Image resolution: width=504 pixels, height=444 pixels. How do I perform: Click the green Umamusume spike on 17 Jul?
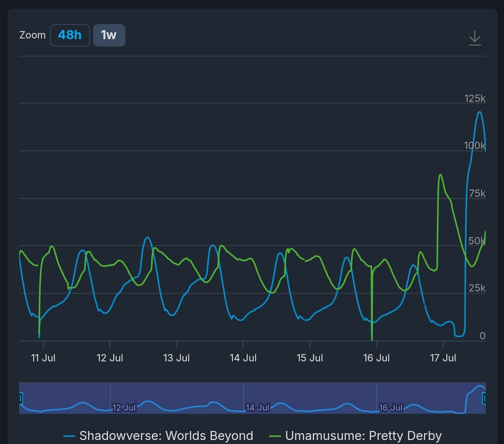(x=440, y=175)
